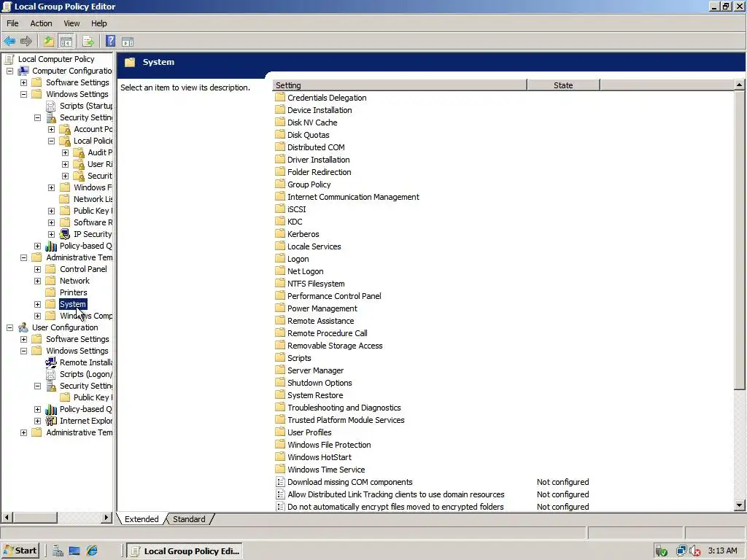Click the Back arrow toolbar icon
The width and height of the screenshot is (747, 560).
coord(9,42)
